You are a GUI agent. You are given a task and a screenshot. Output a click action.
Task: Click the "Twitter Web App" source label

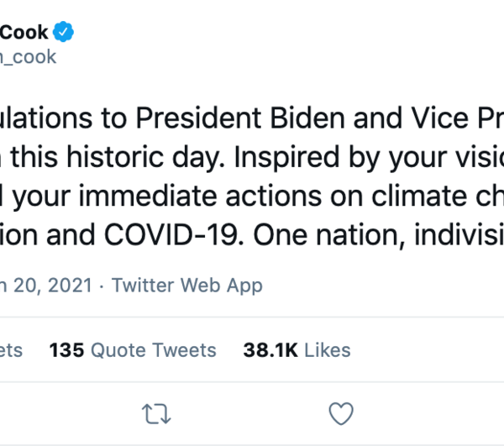pyautogui.click(x=186, y=285)
